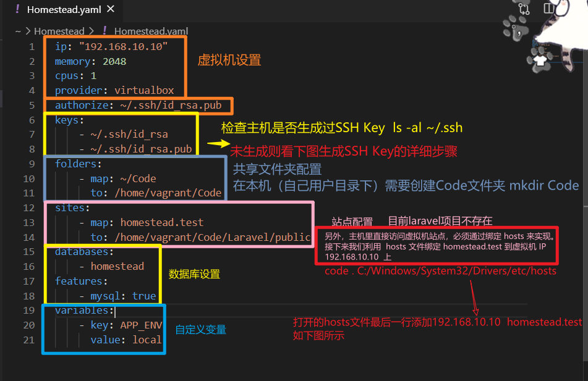588x381 pixels.
Task: Click the yaml file icon in the tab
Action: tap(17, 9)
